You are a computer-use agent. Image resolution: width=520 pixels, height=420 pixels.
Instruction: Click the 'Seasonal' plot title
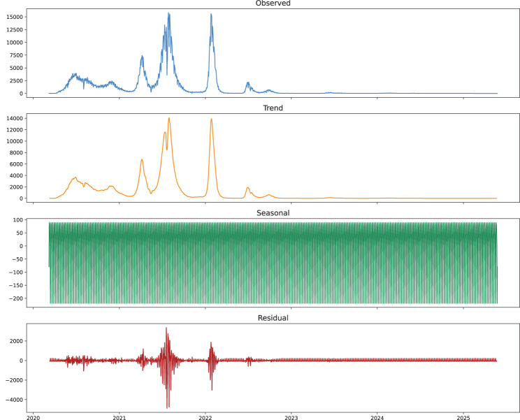(273, 213)
